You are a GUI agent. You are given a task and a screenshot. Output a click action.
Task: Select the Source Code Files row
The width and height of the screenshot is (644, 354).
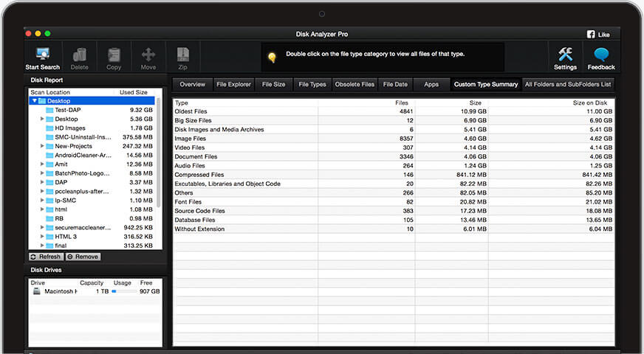click(394, 211)
